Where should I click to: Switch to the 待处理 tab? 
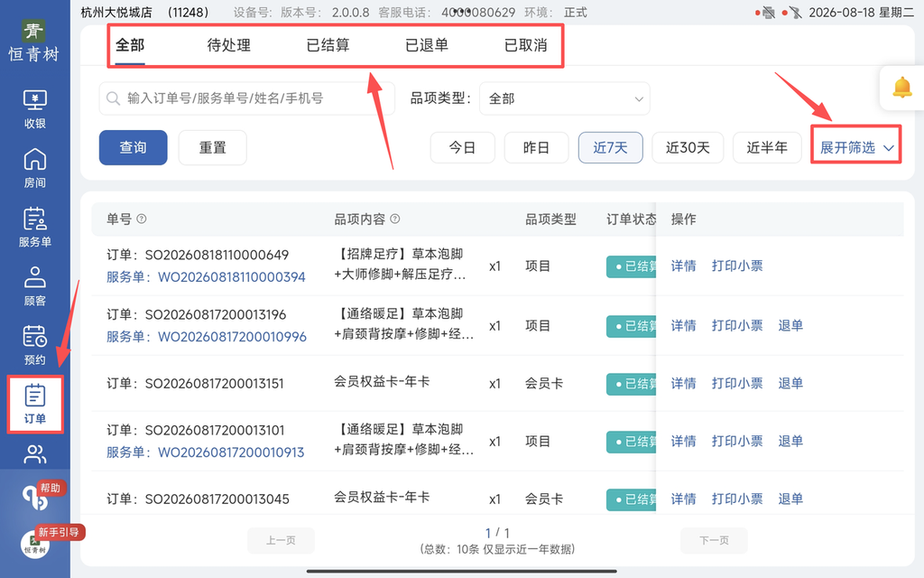pyautogui.click(x=228, y=45)
